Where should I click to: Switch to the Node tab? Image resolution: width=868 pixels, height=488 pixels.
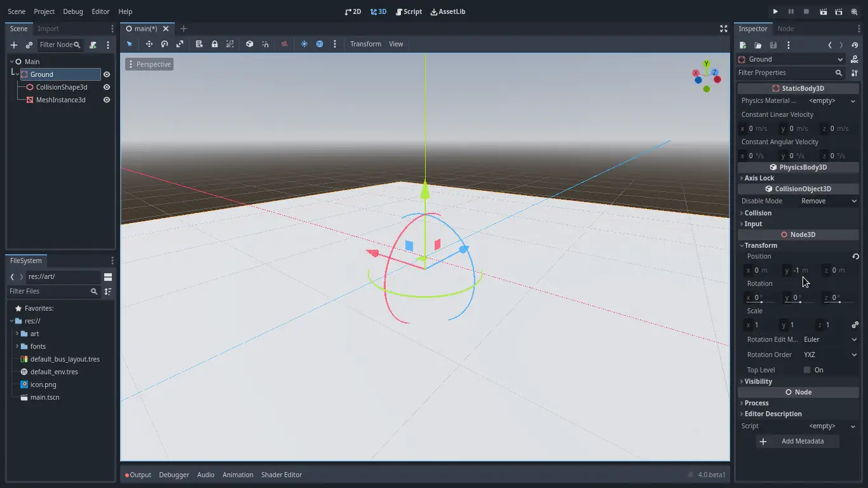click(x=785, y=29)
